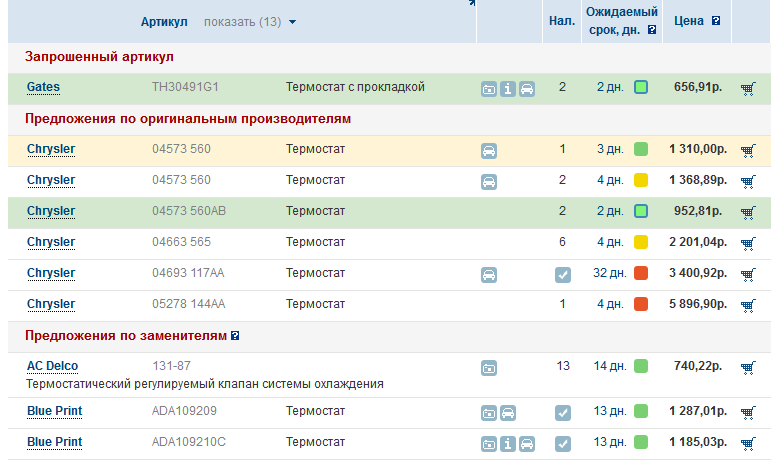The height and width of the screenshot is (460, 783).
Task: Open Chrysler link for 04693 117AA
Action: pos(51,273)
